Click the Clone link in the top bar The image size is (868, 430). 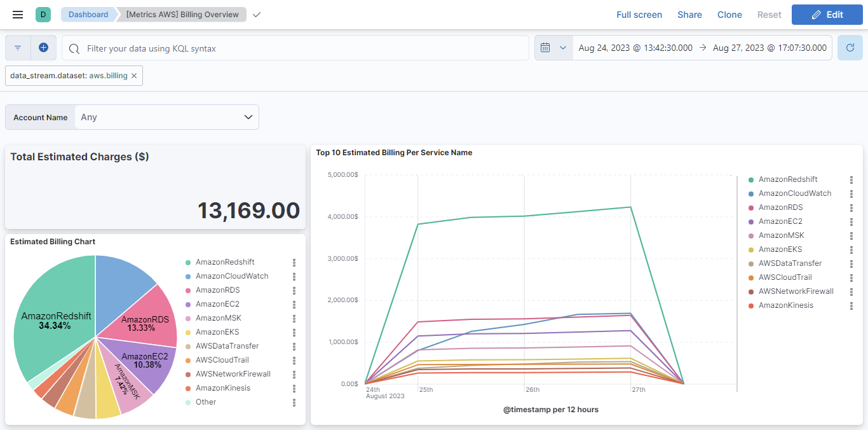pyautogui.click(x=729, y=14)
